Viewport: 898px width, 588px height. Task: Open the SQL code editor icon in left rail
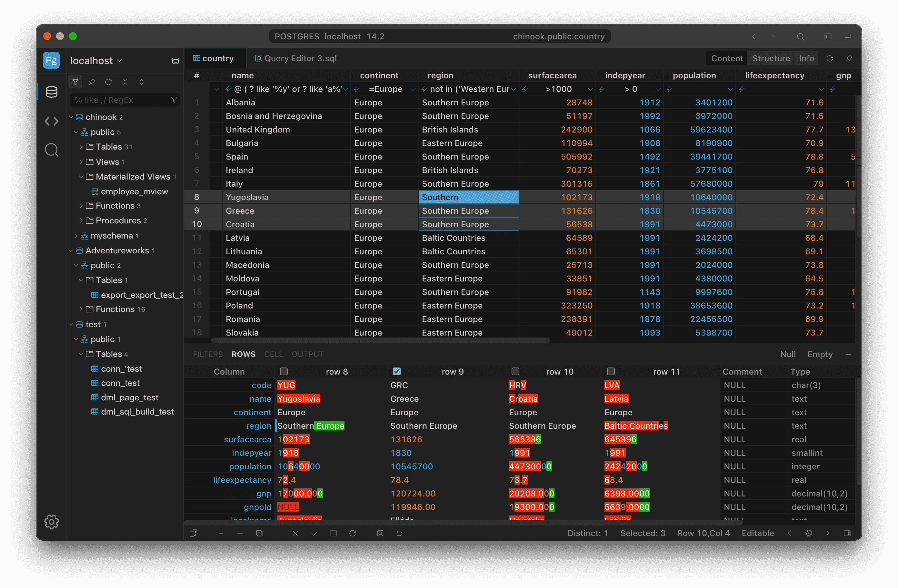(52, 121)
